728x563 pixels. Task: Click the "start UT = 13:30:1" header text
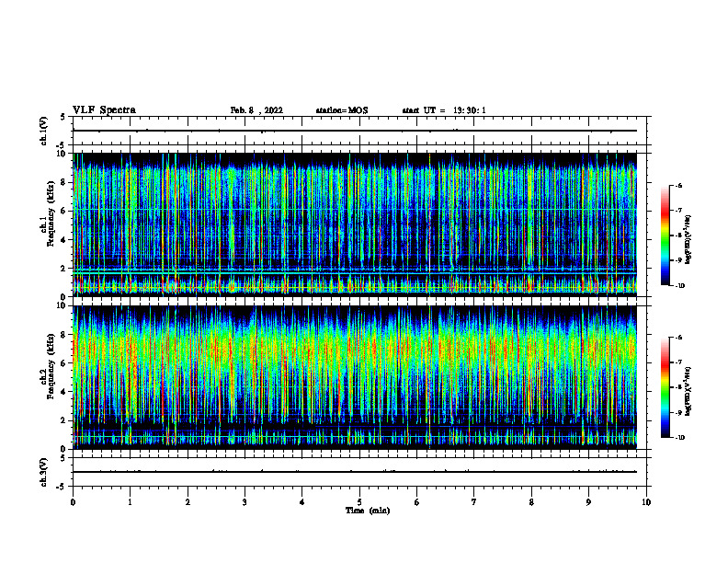[444, 110]
